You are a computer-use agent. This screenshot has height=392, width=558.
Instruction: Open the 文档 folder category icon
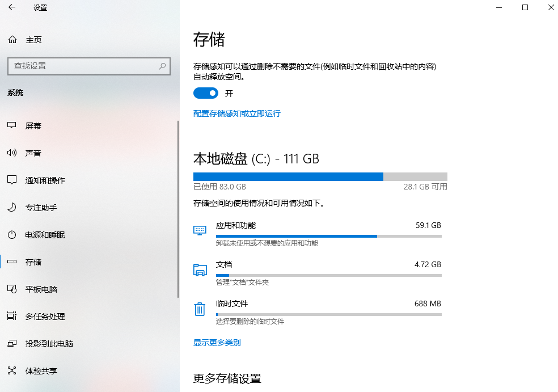click(200, 269)
